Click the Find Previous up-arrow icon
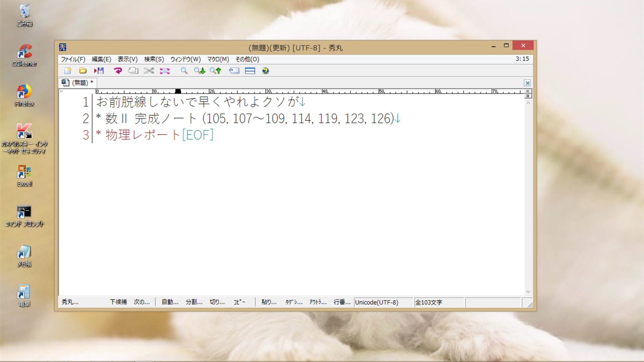 215,71
